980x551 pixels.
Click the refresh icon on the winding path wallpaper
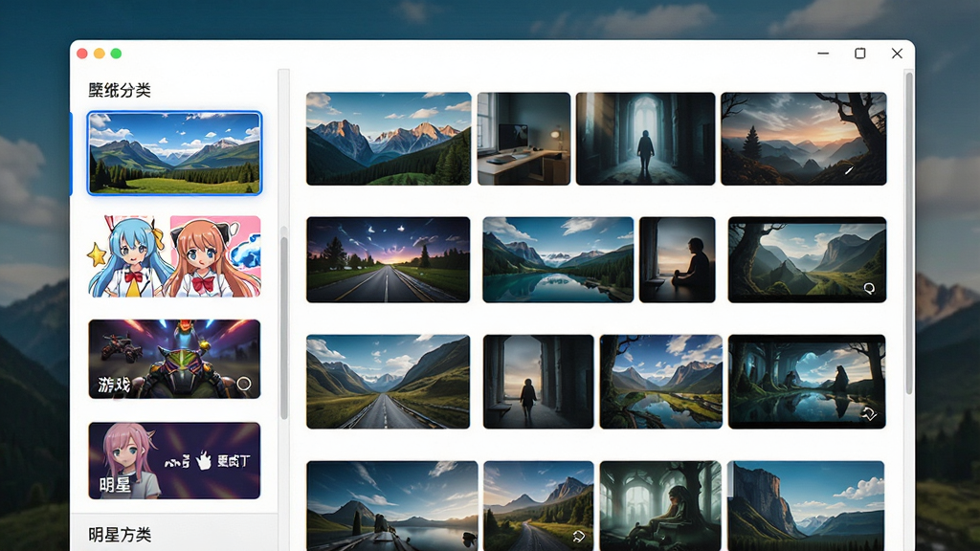578,536
